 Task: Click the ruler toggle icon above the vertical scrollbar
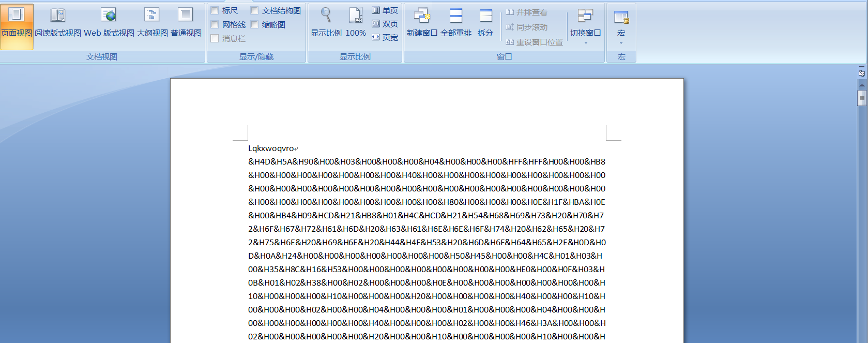[x=862, y=73]
